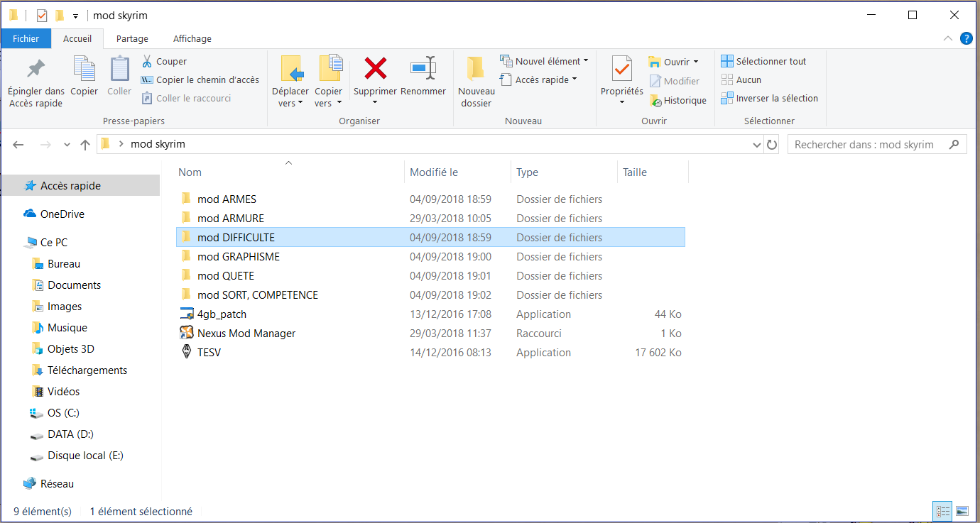Click the address bar path mod skyrim
Viewport: 980px width, 523px height.
(158, 144)
